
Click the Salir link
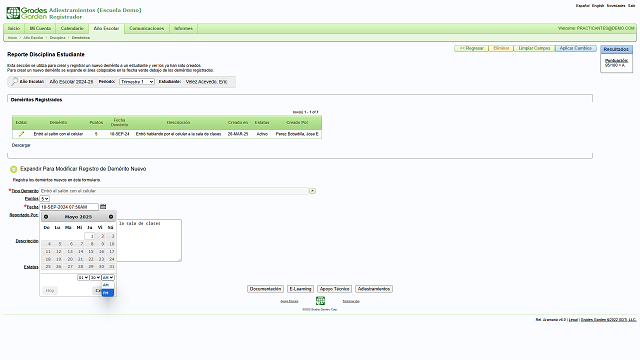click(631, 6)
